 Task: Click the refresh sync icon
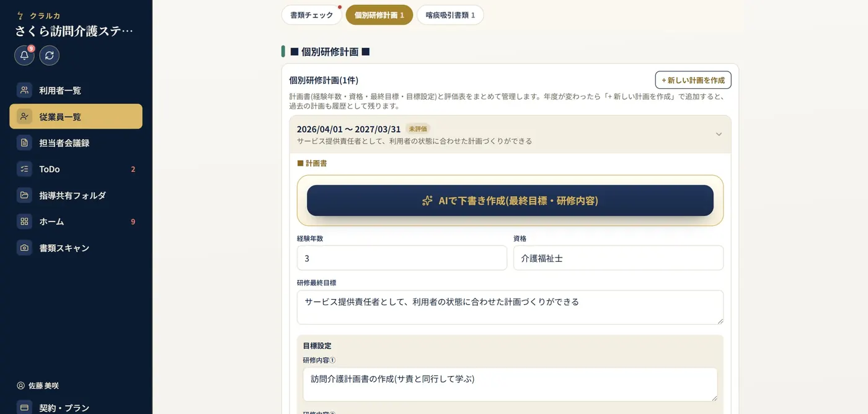50,55
